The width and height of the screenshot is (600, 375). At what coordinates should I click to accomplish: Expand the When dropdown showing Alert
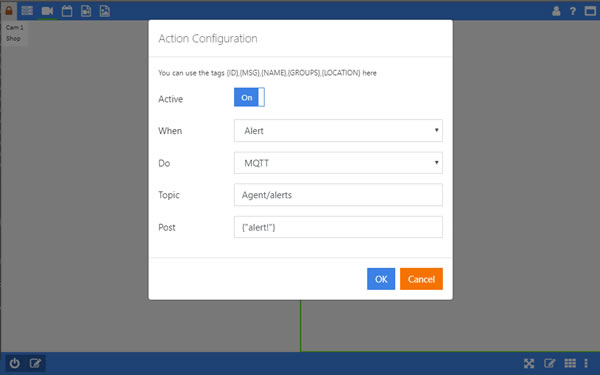click(338, 131)
